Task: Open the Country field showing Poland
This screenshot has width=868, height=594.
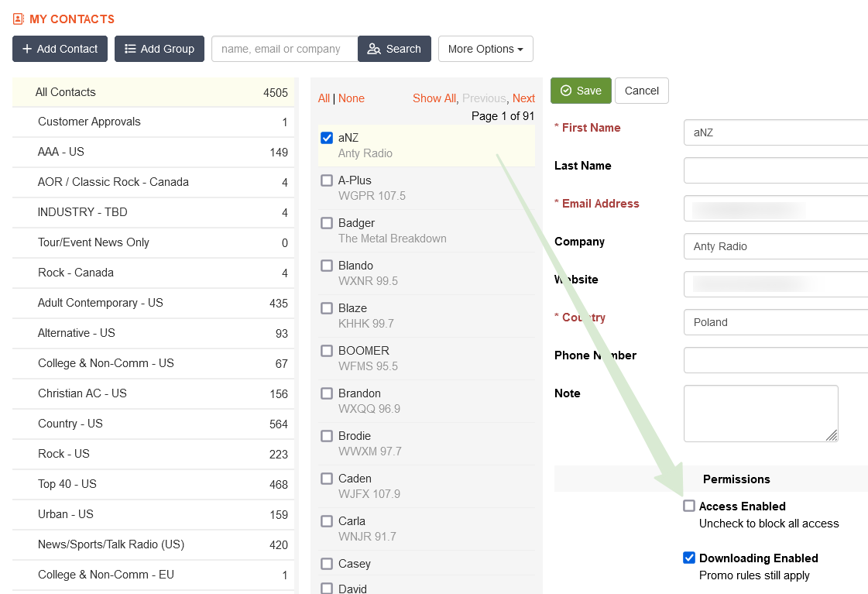Action: click(774, 322)
